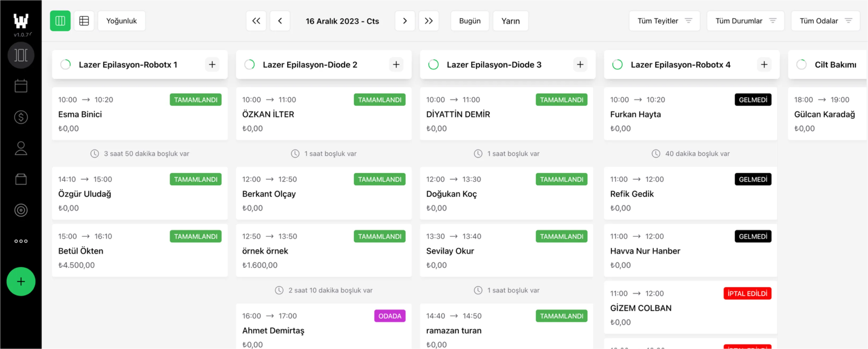Toggle the Lazer Epilasyon-Robotx 4 room circle
This screenshot has height=349, width=868.
(x=617, y=64)
